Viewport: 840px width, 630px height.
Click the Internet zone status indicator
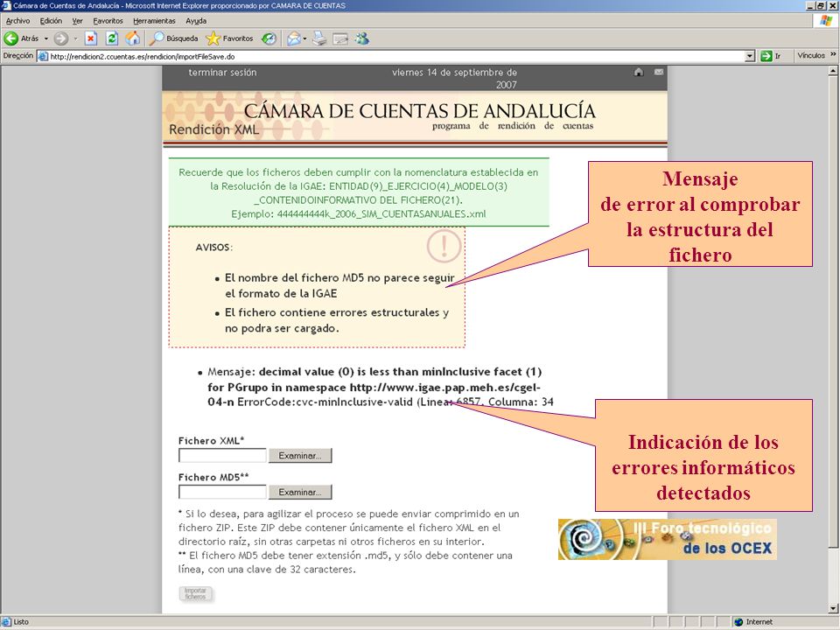[754, 621]
